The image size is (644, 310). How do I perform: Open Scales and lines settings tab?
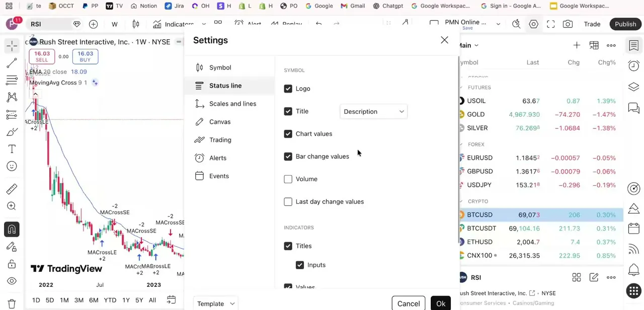[230, 104]
